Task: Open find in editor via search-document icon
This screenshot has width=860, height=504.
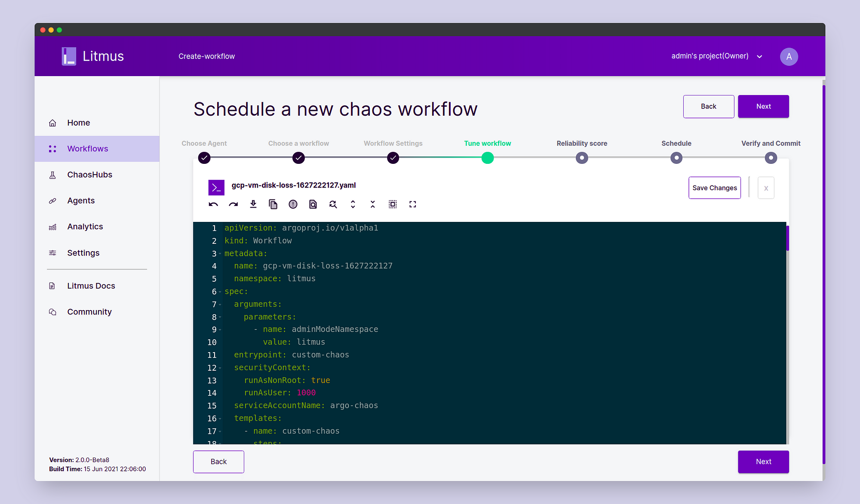Action: click(x=313, y=204)
